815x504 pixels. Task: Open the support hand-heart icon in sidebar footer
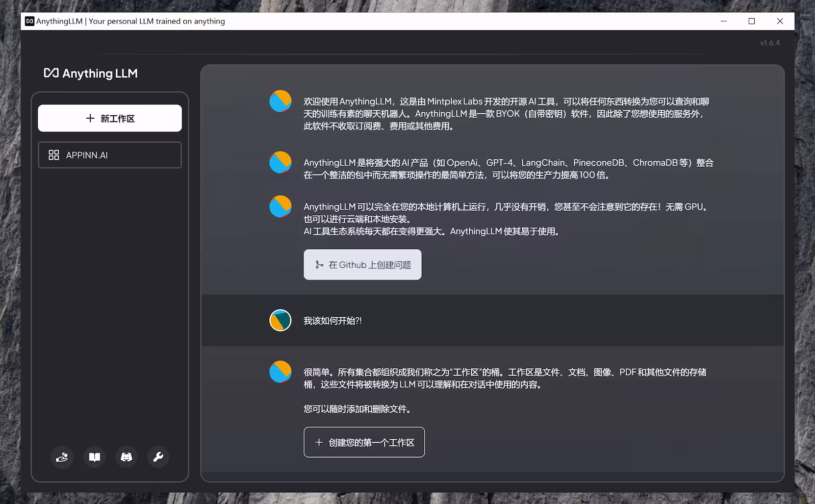tap(62, 457)
